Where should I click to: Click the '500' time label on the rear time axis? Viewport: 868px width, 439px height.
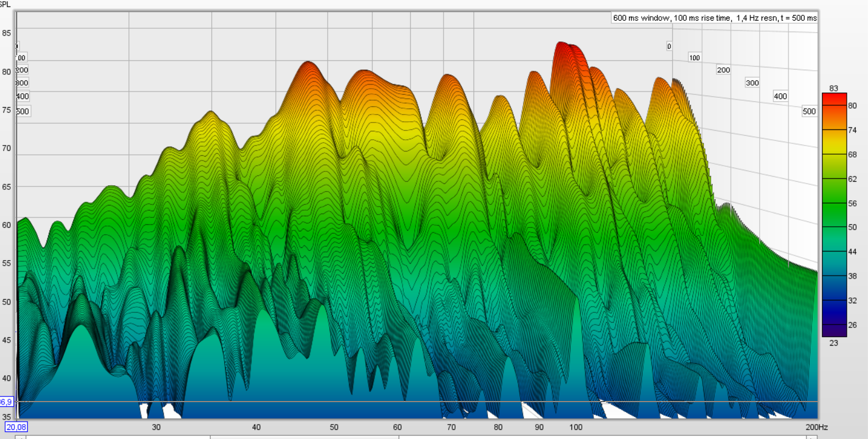coord(809,112)
